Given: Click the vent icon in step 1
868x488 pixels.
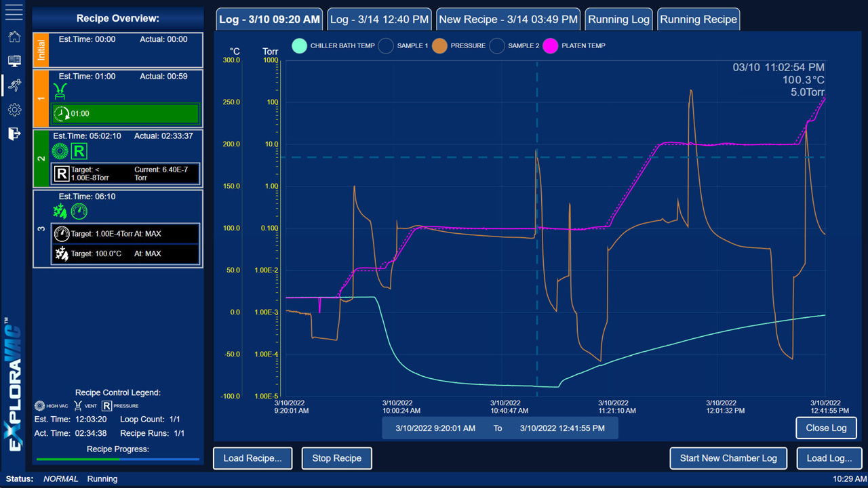Looking at the screenshot, I should tap(62, 91).
